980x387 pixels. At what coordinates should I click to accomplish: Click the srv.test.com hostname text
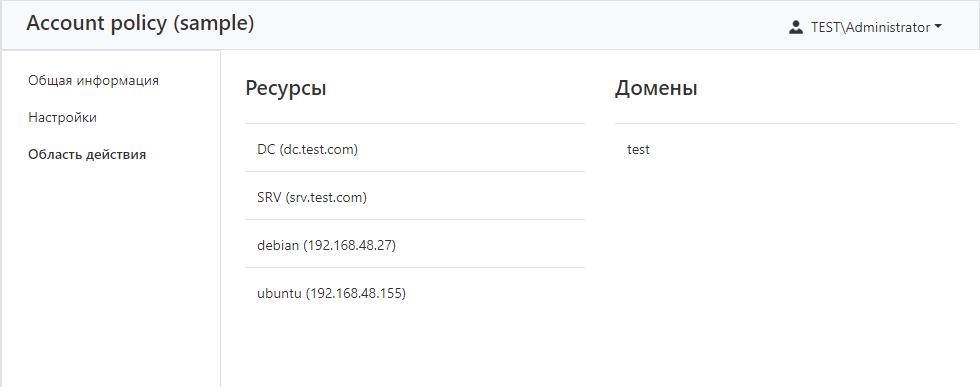326,198
